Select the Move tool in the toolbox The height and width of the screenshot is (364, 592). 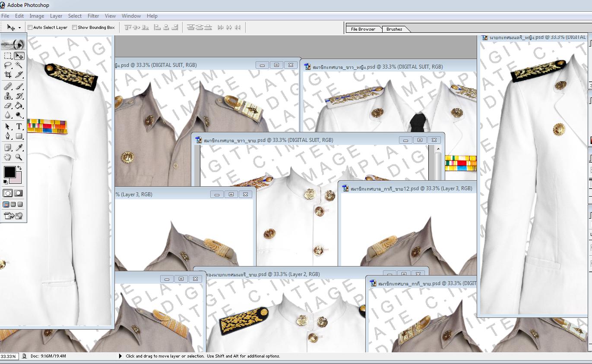19,56
